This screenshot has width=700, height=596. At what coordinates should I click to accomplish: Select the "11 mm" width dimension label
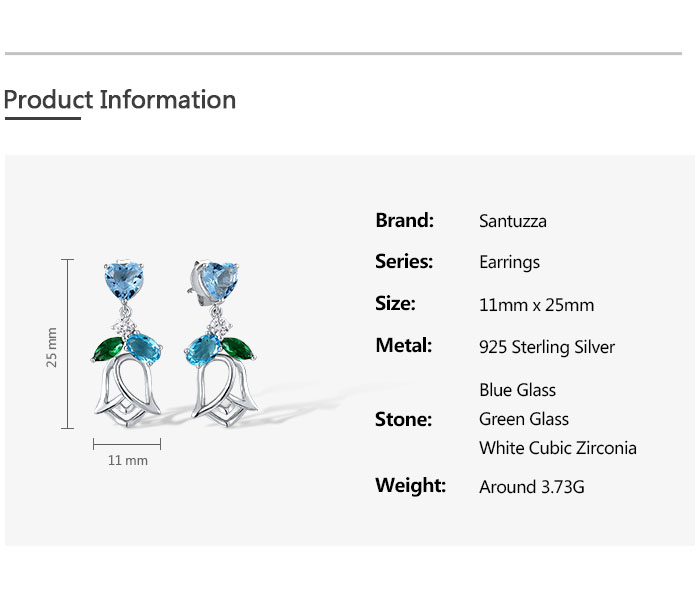click(x=127, y=461)
